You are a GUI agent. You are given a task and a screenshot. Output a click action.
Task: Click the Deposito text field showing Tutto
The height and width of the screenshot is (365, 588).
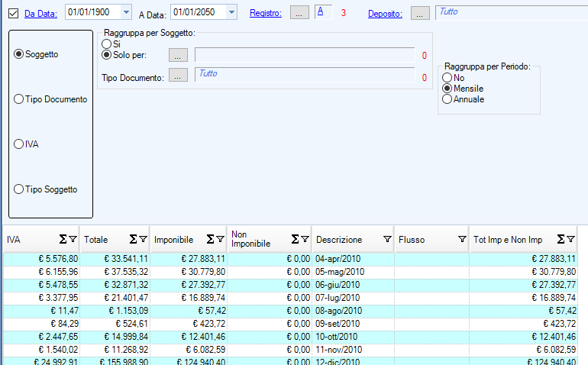pyautogui.click(x=510, y=12)
